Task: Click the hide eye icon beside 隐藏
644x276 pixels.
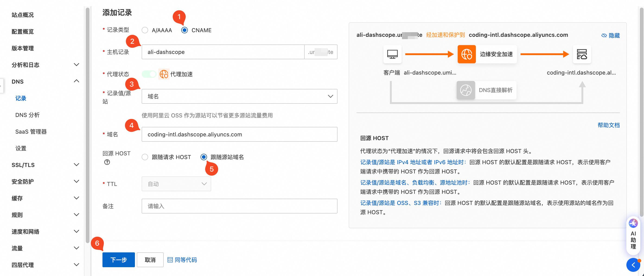Action: pyautogui.click(x=604, y=35)
